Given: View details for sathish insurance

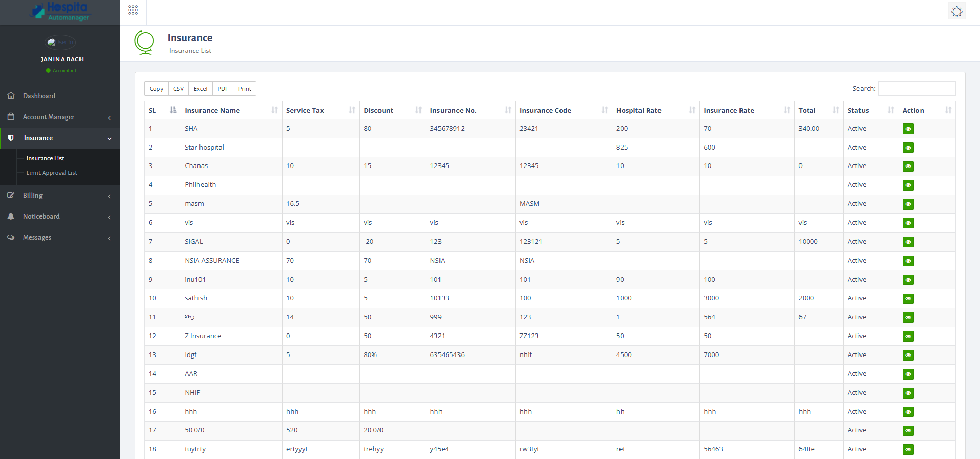Looking at the screenshot, I should pos(908,299).
